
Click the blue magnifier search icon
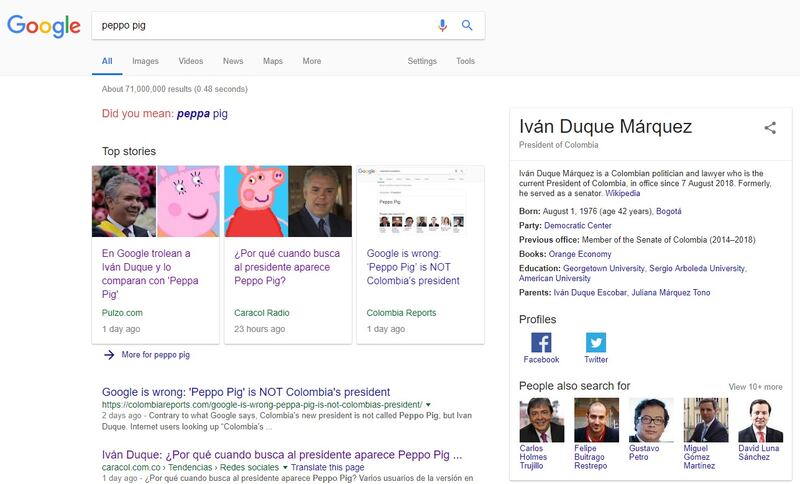pyautogui.click(x=467, y=25)
